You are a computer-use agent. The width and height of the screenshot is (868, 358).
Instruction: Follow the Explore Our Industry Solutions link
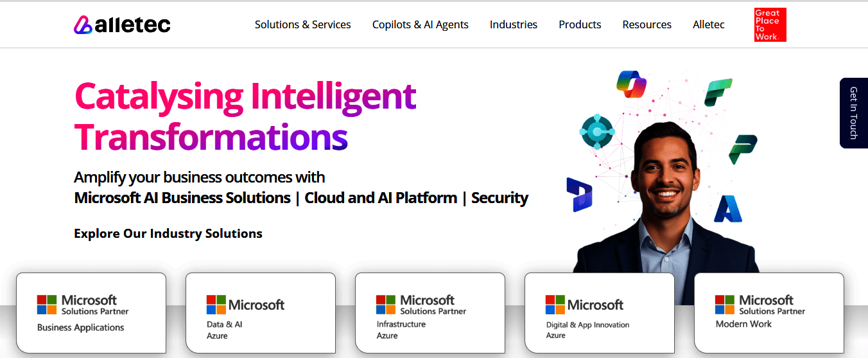click(168, 233)
